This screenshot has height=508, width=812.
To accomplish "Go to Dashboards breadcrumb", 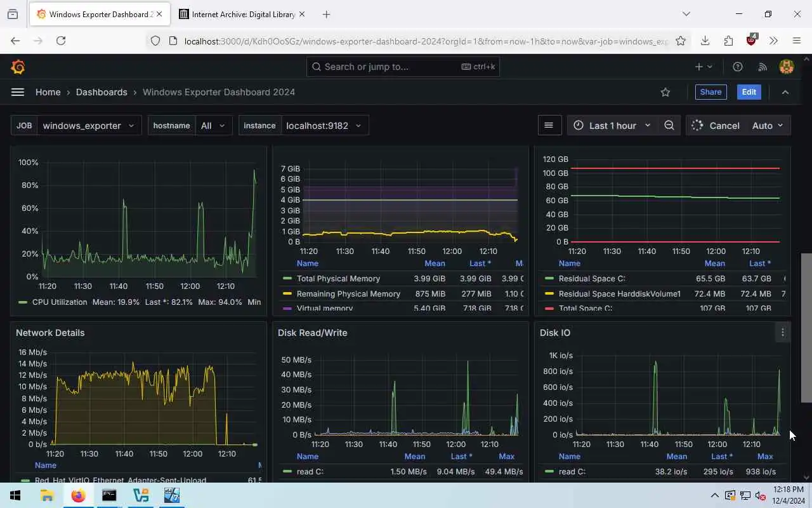I will click(101, 92).
